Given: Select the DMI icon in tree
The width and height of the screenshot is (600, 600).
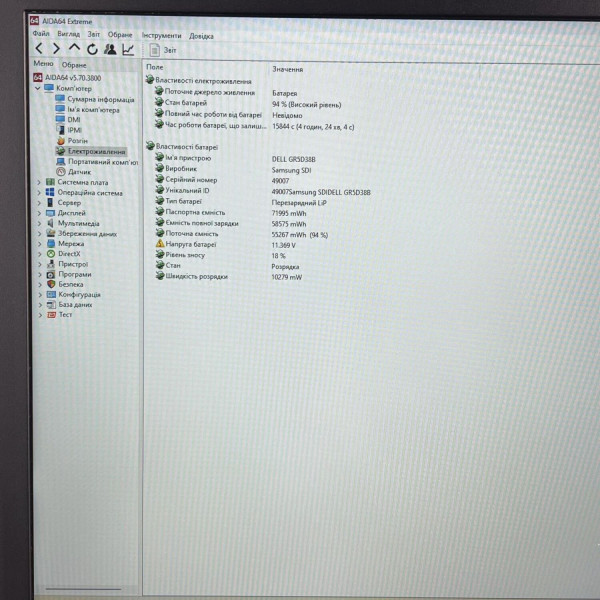Looking at the screenshot, I should point(60,119).
